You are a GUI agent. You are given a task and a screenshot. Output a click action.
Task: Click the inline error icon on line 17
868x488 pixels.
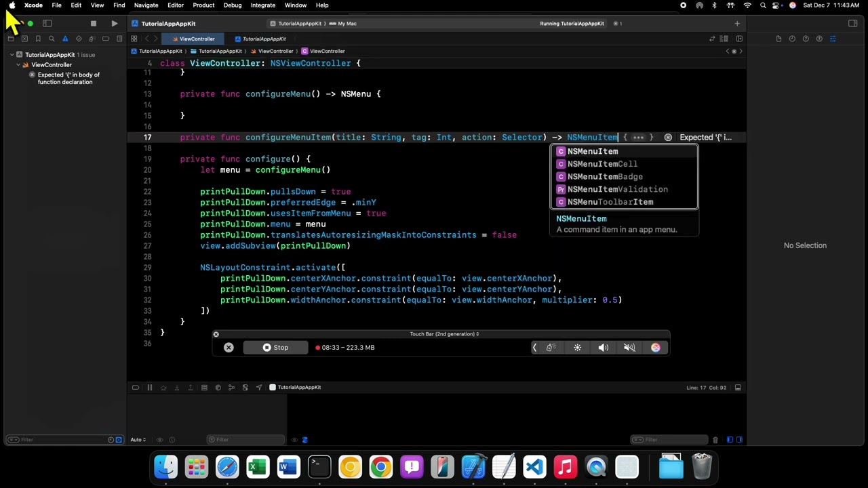click(668, 138)
